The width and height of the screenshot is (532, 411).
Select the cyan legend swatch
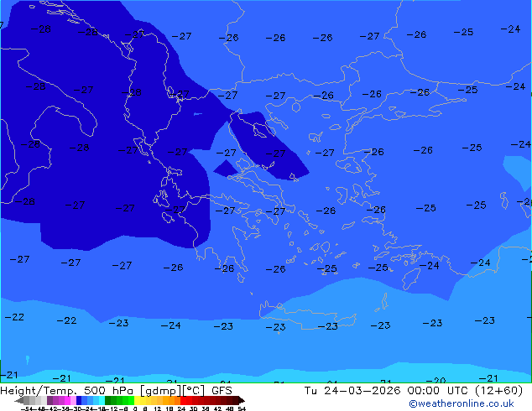tap(102, 401)
